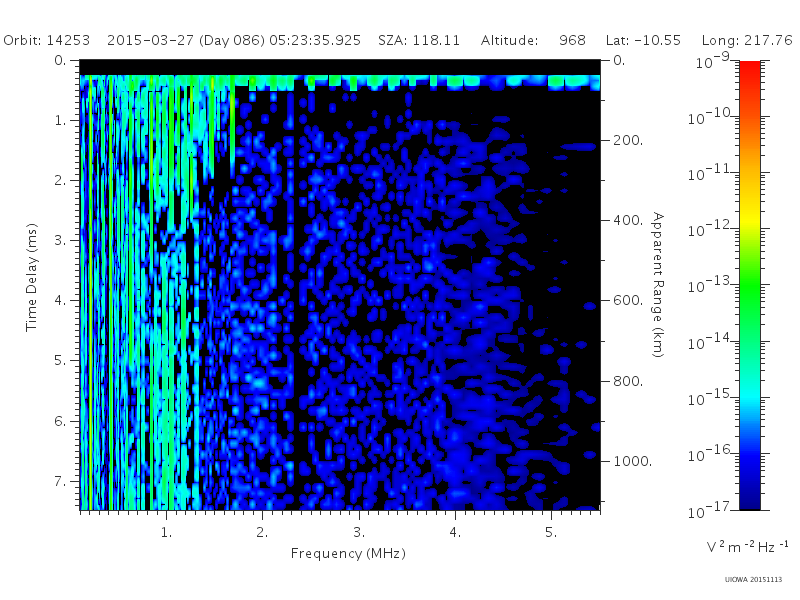Click the date 2015-03-27 (Day 086) label

click(x=186, y=40)
